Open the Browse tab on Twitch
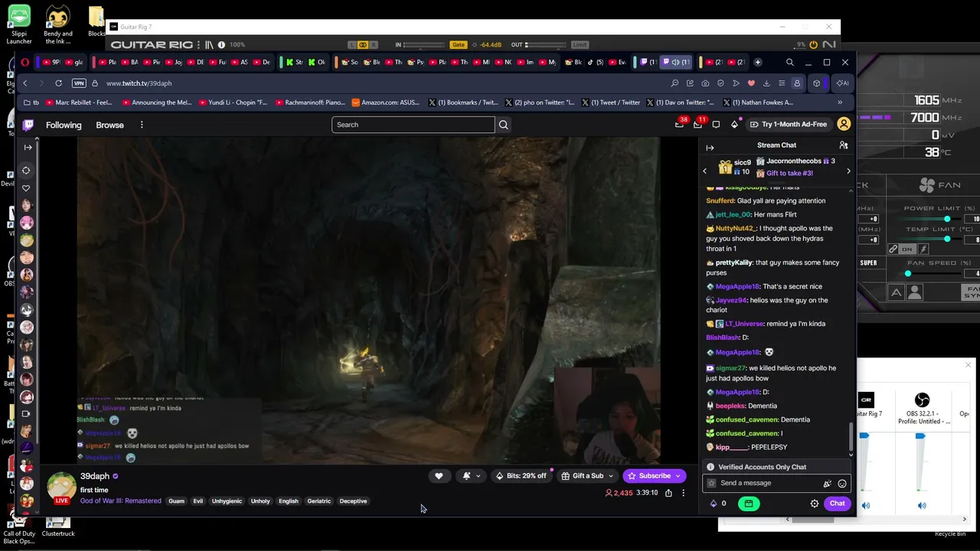 [x=109, y=125]
